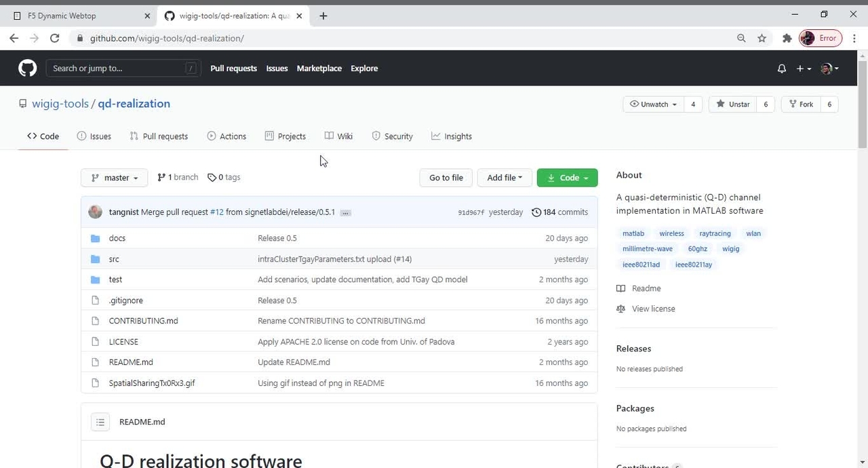The height and width of the screenshot is (468, 868).
Task: Open Issues in the top navigation
Action: coord(277,69)
